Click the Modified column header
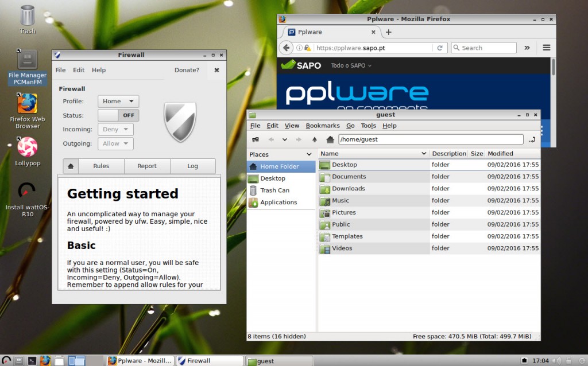 tap(513, 154)
